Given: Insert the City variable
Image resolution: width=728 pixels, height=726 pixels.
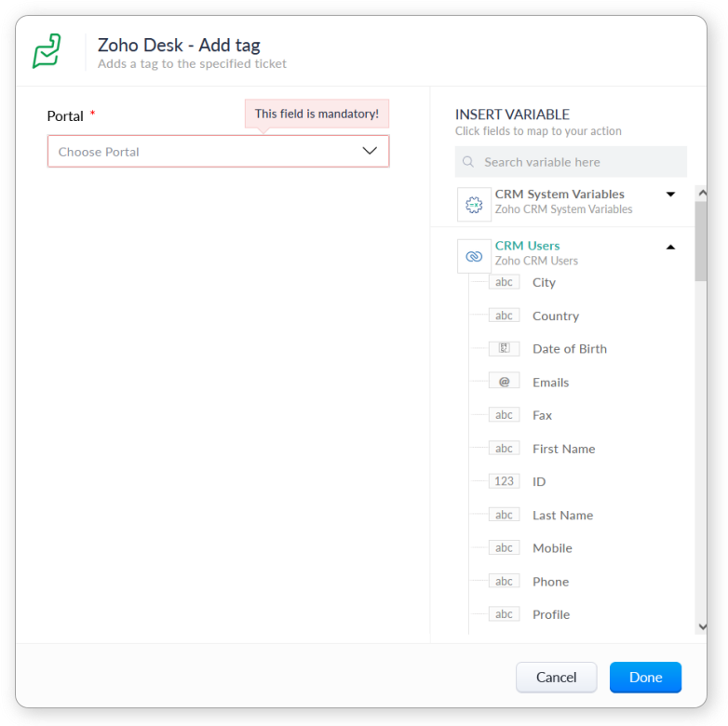Looking at the screenshot, I should (x=545, y=282).
